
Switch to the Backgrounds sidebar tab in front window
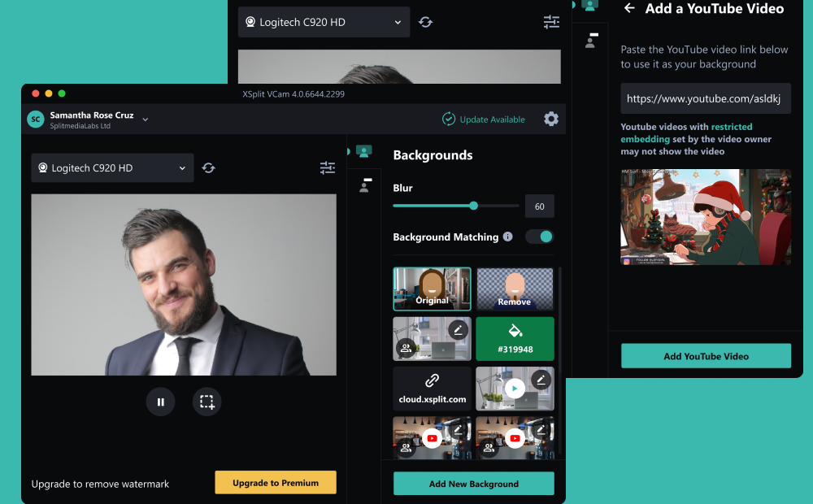(x=364, y=151)
